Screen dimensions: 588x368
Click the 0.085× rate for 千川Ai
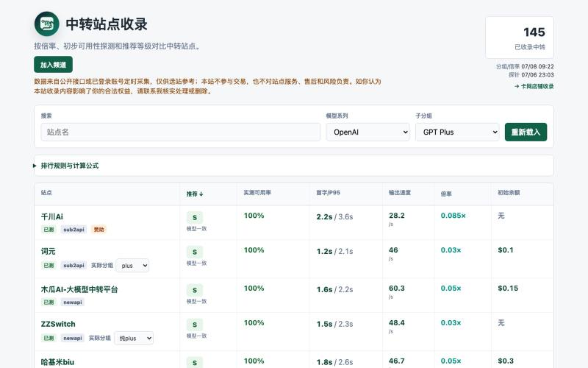tap(453, 216)
